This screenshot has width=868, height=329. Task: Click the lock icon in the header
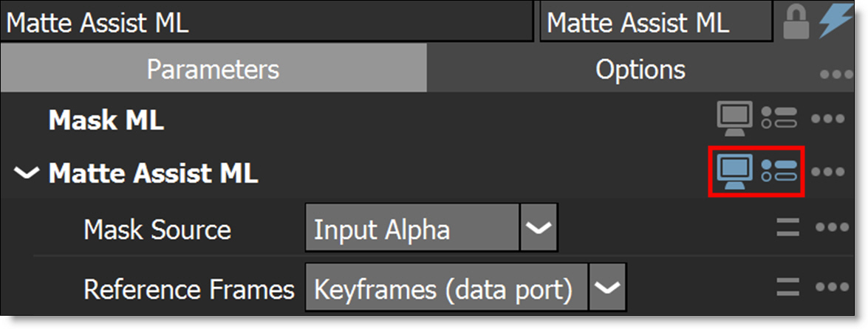click(796, 24)
